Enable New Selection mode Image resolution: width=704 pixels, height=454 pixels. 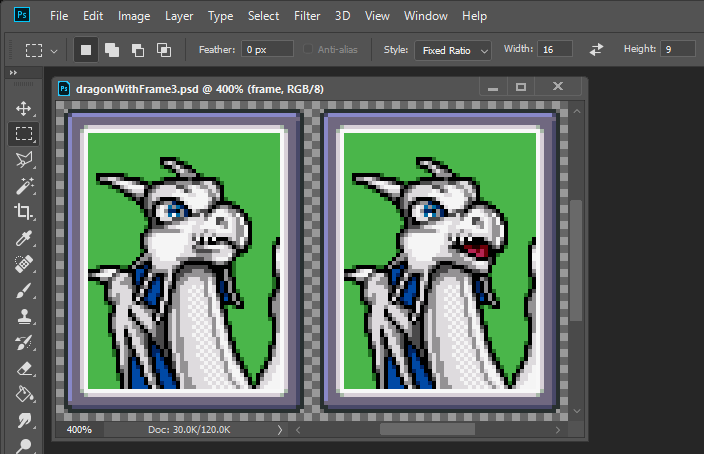pos(86,49)
